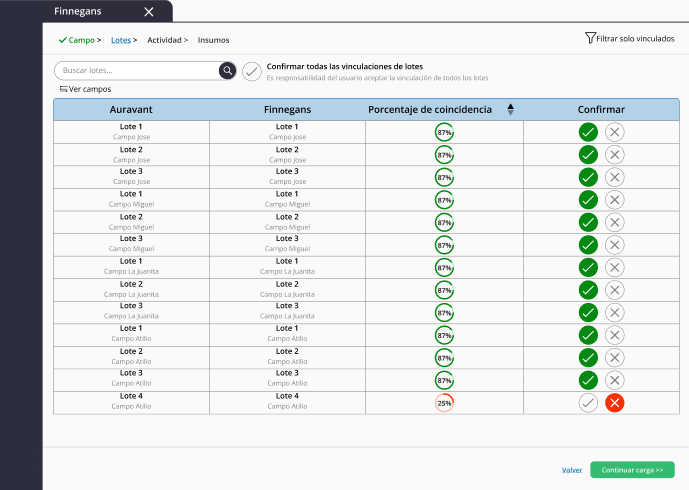Go to the Campo step

80,40
